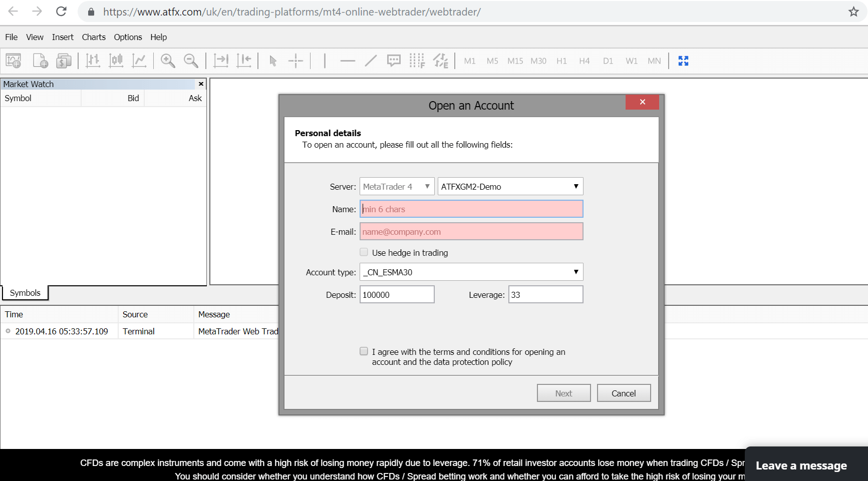Toggle the Auto Scroll chart icon
The height and width of the screenshot is (481, 868).
(x=221, y=61)
